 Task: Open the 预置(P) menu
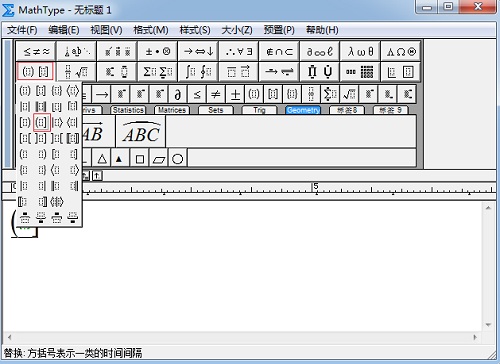coord(279,30)
